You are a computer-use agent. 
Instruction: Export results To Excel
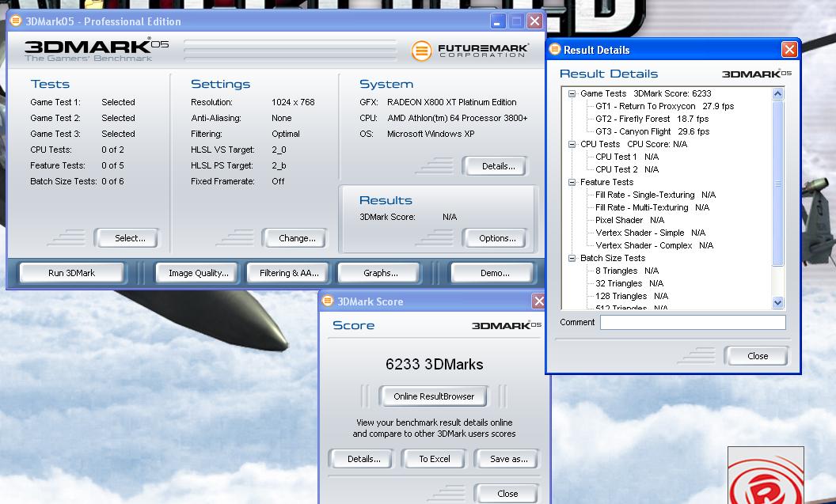(434, 459)
